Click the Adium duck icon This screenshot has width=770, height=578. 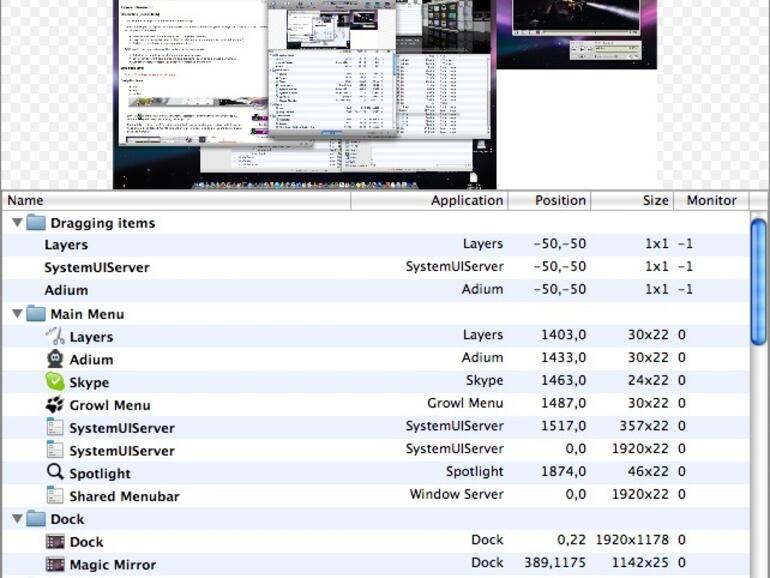pos(55,359)
